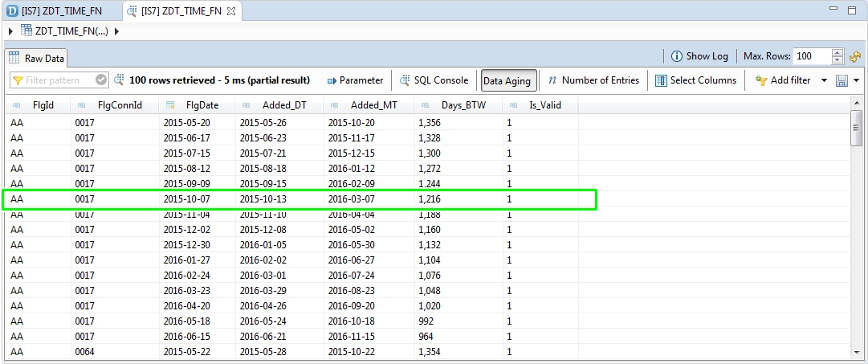868x364 pixels.
Task: Select the second [IS7] ZDT_TIME_FN data preview tab
Action: click(x=181, y=10)
